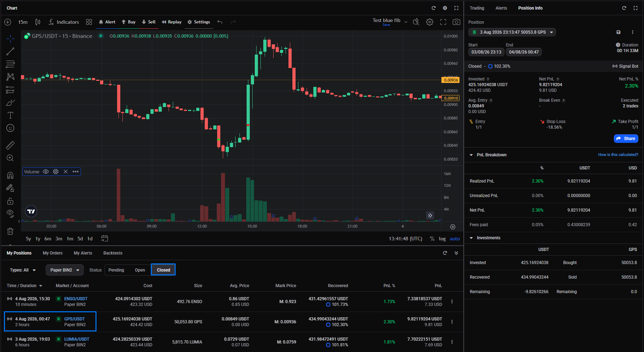This screenshot has width=644, height=352.
Task: Open Chart panel gear settings
Action: (445, 8)
